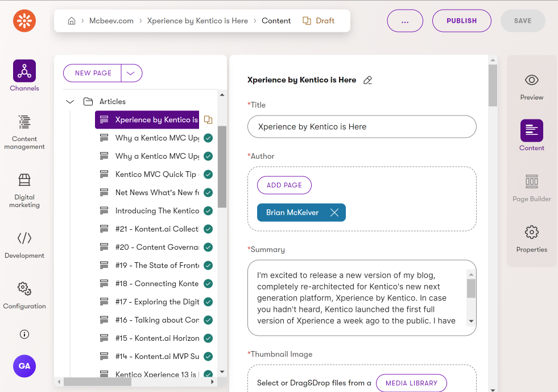
Task: Click page icon of #20 Content Governance
Action: coord(104,247)
